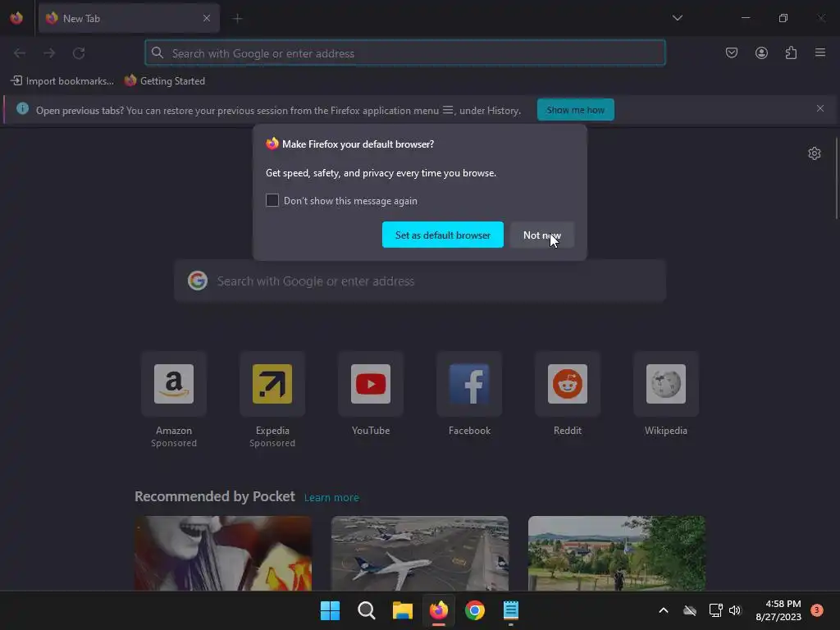The height and width of the screenshot is (630, 840).
Task: Open Windows taskbar search
Action: [367, 610]
